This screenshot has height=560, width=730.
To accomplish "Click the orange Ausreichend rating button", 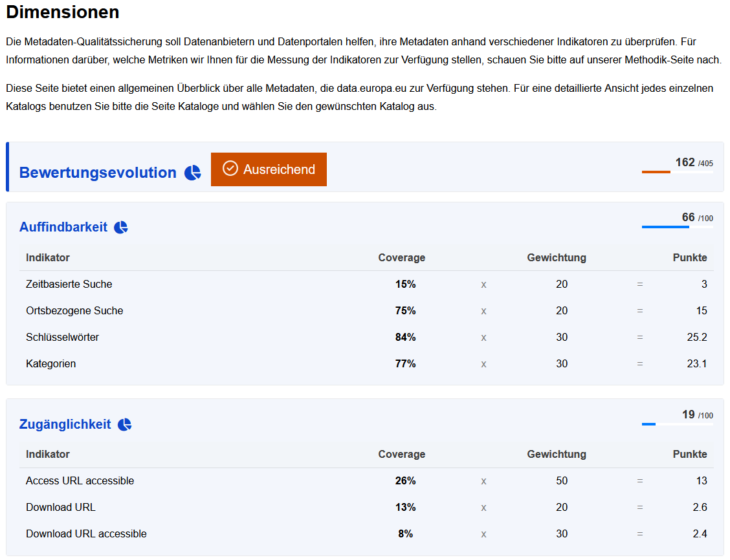I will tap(269, 169).
